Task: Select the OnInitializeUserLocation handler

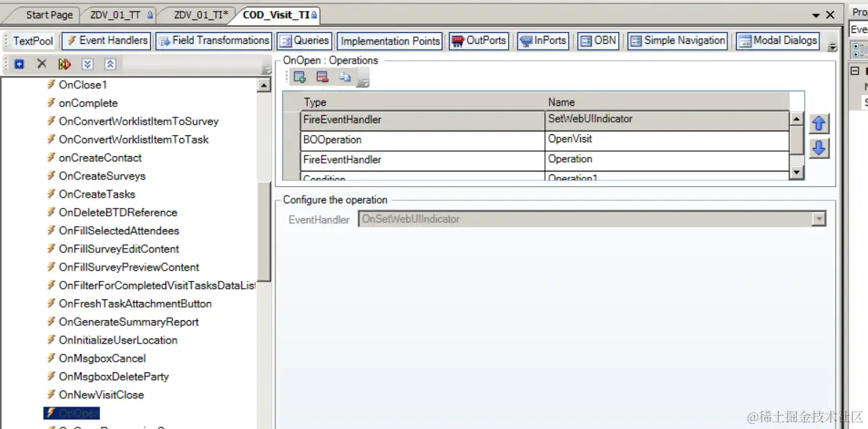Action: 118,340
